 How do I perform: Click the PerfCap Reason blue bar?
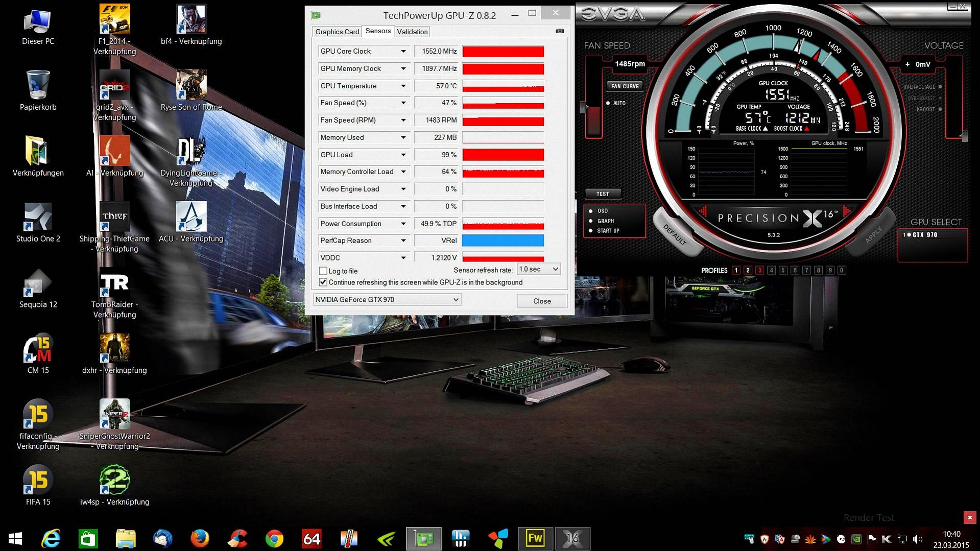tap(503, 241)
